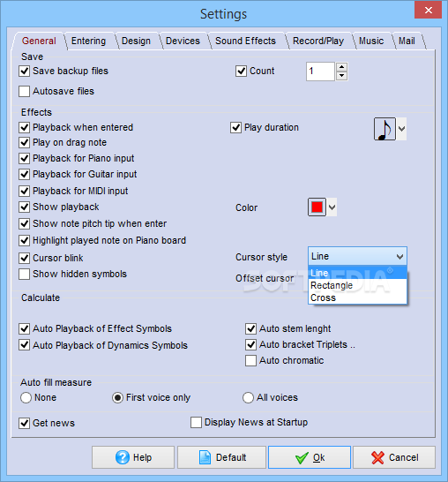This screenshot has height=482, width=448.
Task: Enable Autosave files
Action: (x=25, y=91)
